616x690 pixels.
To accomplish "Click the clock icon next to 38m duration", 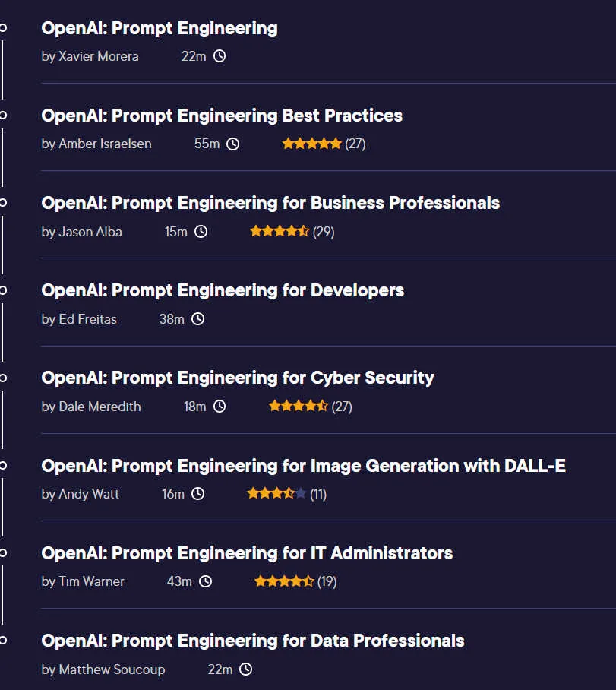I will pyautogui.click(x=197, y=319).
